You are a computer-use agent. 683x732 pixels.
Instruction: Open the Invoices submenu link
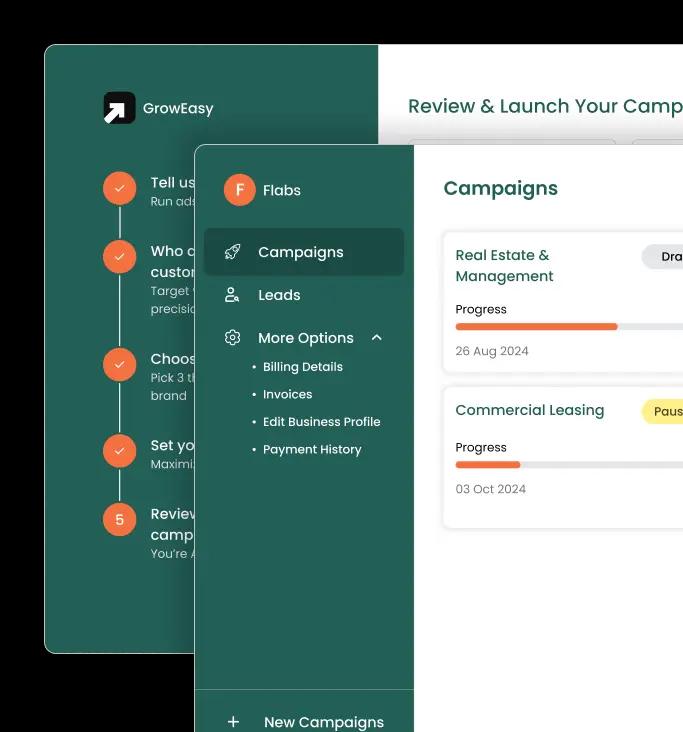[x=287, y=394]
